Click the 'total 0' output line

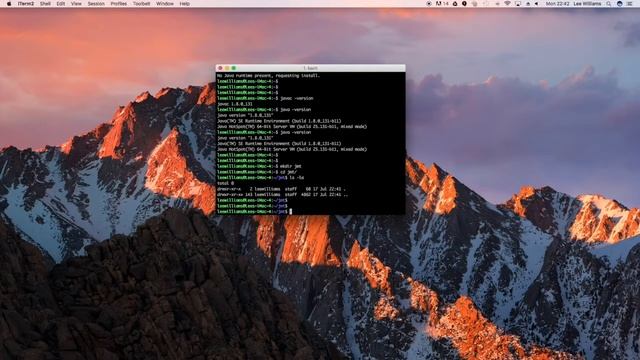[226, 184]
